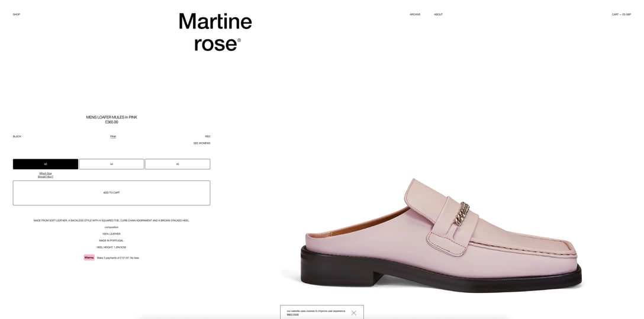This screenshot has width=644, height=319.
Task: Dismiss the cookie notice with the X
Action: [353, 313]
